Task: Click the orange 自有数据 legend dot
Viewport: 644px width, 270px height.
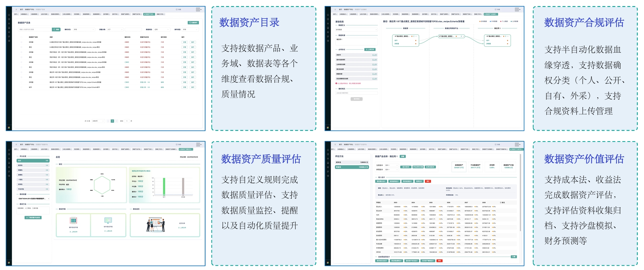Action: [x=480, y=21]
